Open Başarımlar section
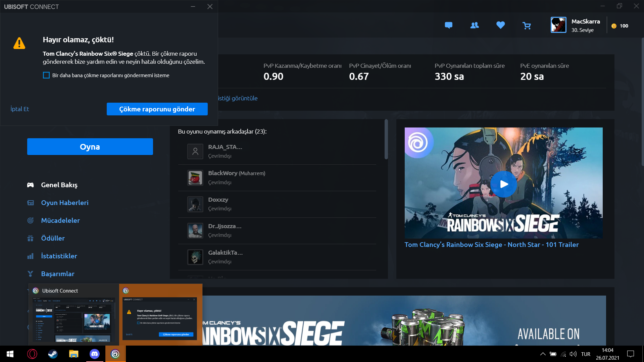644x362 pixels. 58,274
